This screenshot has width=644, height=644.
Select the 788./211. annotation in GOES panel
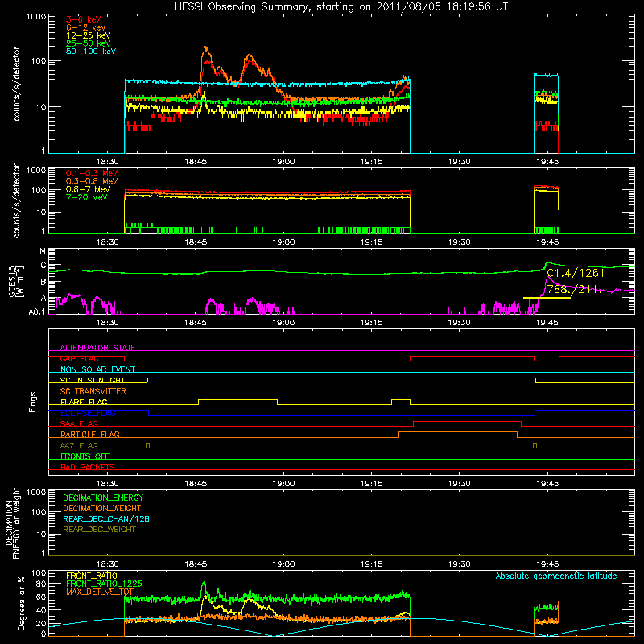pos(574,289)
